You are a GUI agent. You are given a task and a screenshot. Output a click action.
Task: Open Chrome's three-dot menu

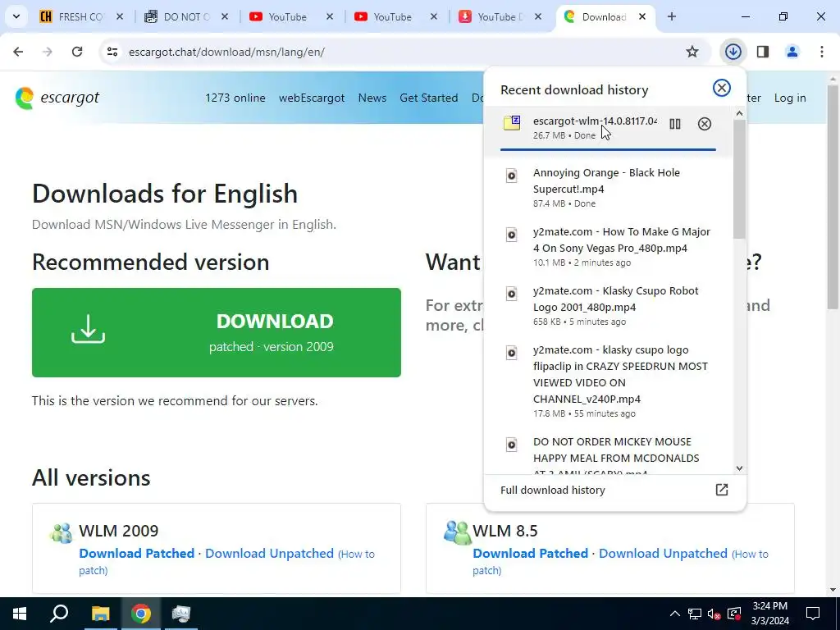tap(822, 52)
